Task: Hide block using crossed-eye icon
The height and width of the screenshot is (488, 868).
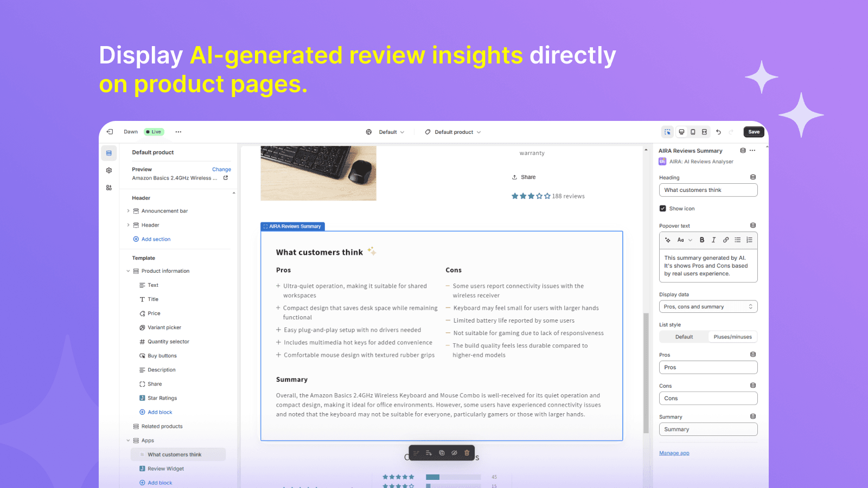Action: click(x=454, y=453)
